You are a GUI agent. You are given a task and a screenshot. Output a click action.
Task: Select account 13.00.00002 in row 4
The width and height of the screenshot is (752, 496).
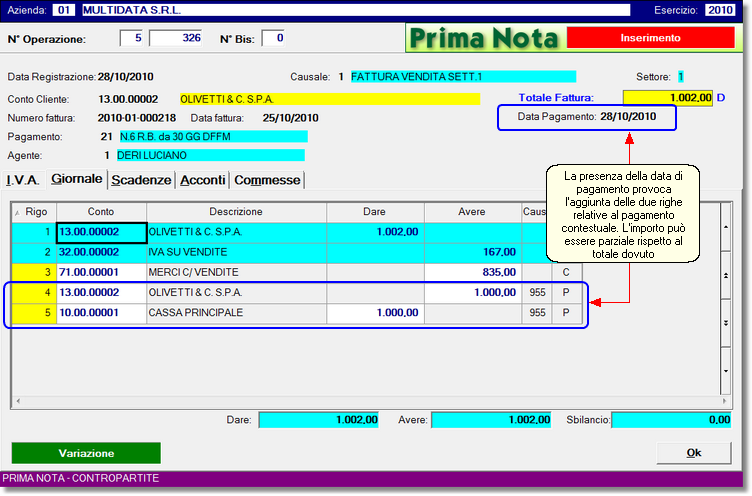point(101,293)
